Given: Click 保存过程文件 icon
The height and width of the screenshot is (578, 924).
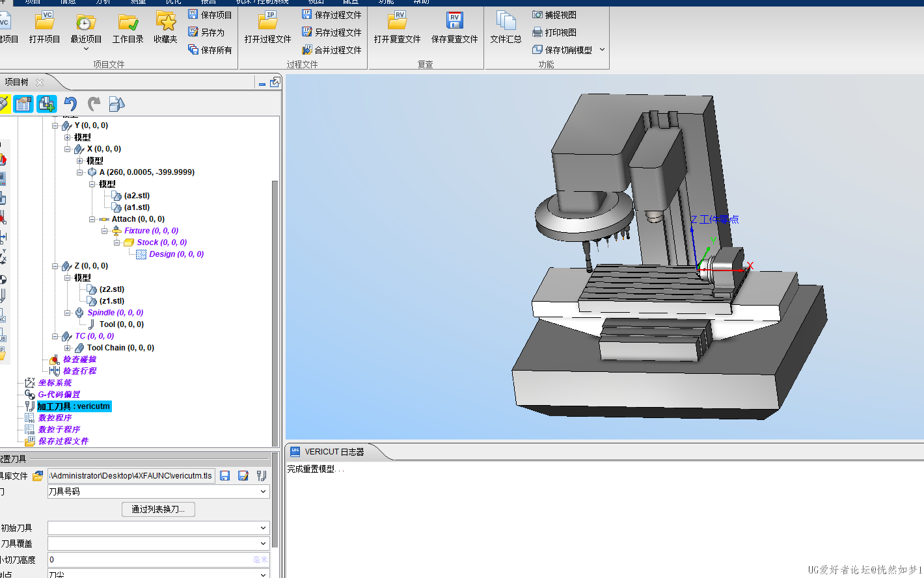Looking at the screenshot, I should [307, 14].
